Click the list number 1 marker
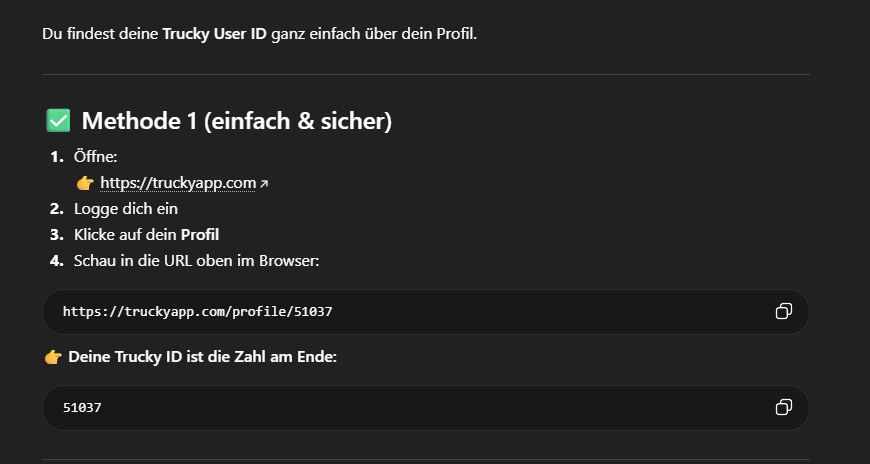Screen dimensions: 870x464 [56, 157]
